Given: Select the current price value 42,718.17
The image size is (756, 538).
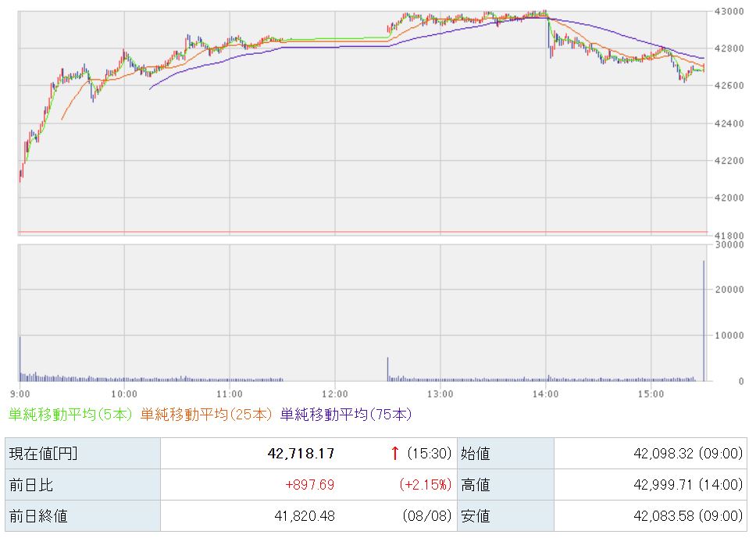Looking at the screenshot, I should pyautogui.click(x=301, y=453).
